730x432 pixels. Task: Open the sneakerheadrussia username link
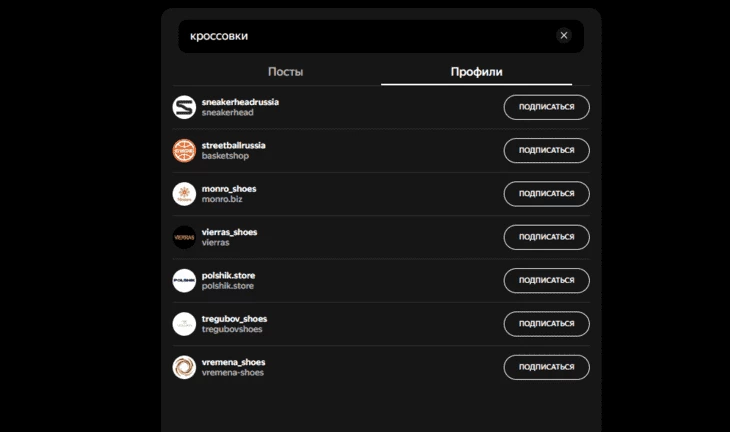240,102
